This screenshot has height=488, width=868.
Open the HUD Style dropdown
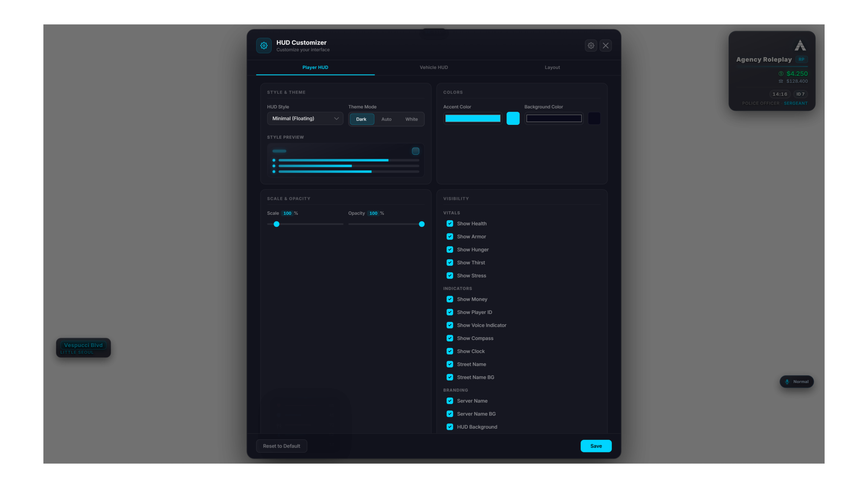click(305, 118)
